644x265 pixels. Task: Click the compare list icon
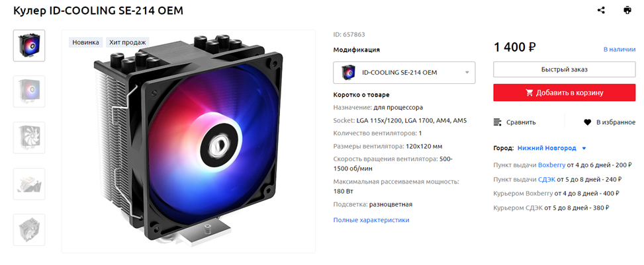coord(497,122)
